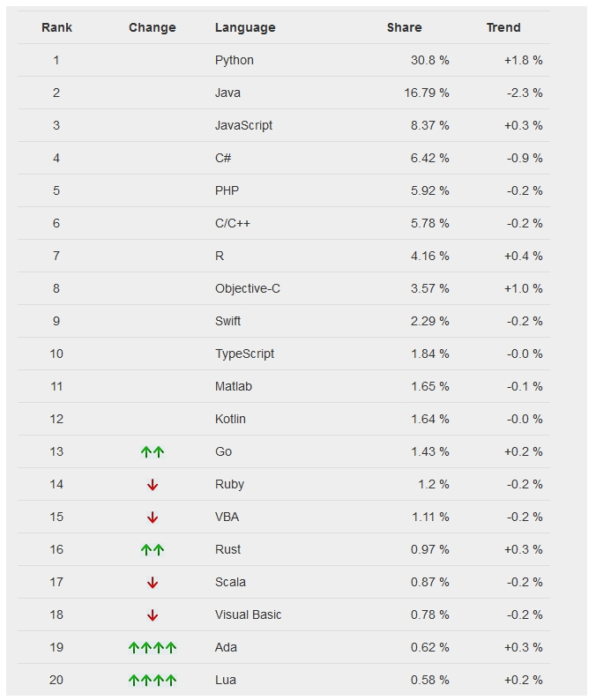The height and width of the screenshot is (700, 596).
Task: Click the Trend column header
Action: click(x=503, y=27)
